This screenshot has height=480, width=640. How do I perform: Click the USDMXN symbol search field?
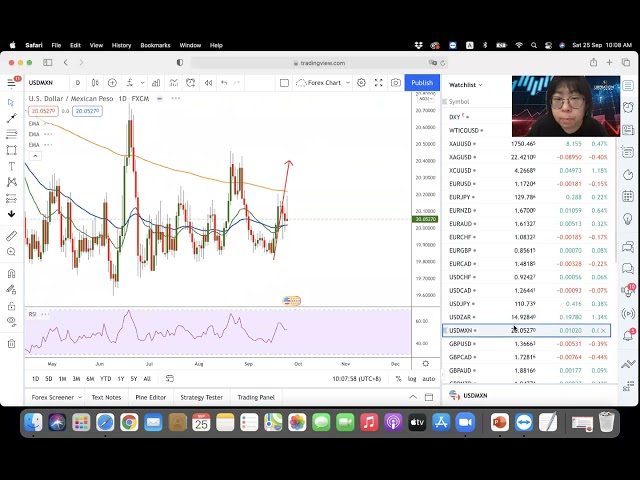(42, 83)
